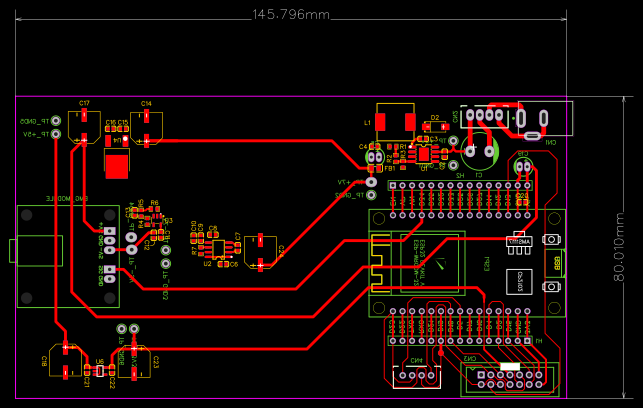The height and width of the screenshot is (408, 643).
Task: Select the 145.796mm board width dimension text
Action: point(291,15)
